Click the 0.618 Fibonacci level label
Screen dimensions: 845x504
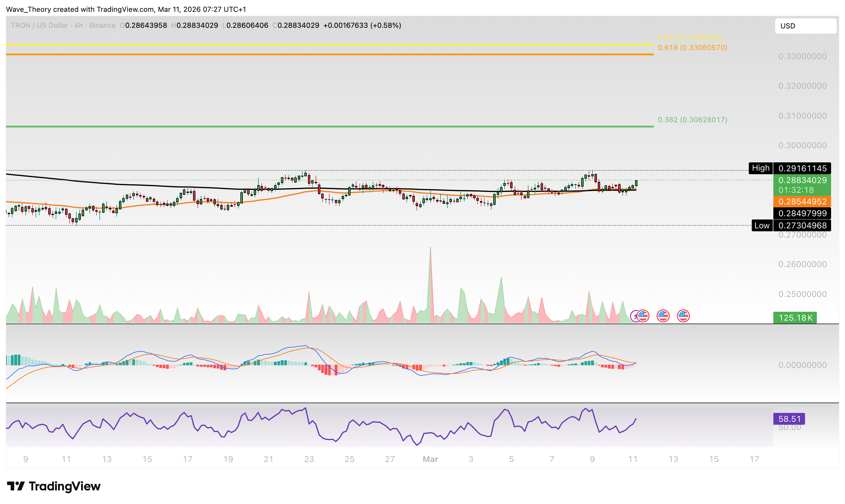coord(693,48)
